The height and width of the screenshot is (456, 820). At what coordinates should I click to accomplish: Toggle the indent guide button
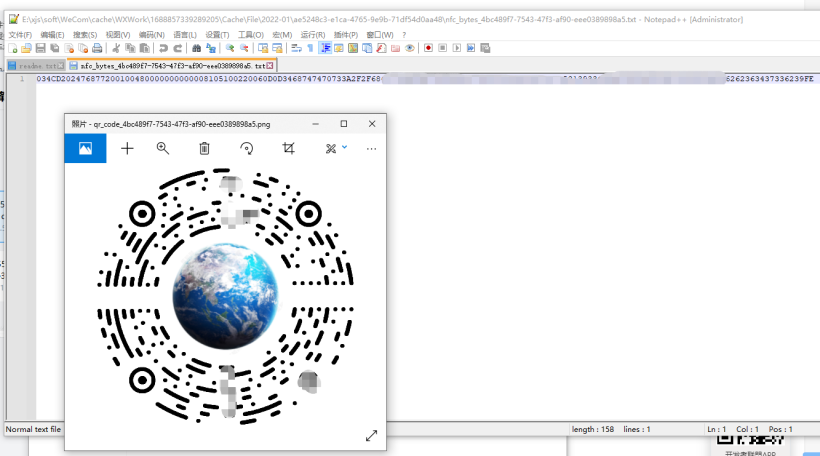(x=325, y=48)
